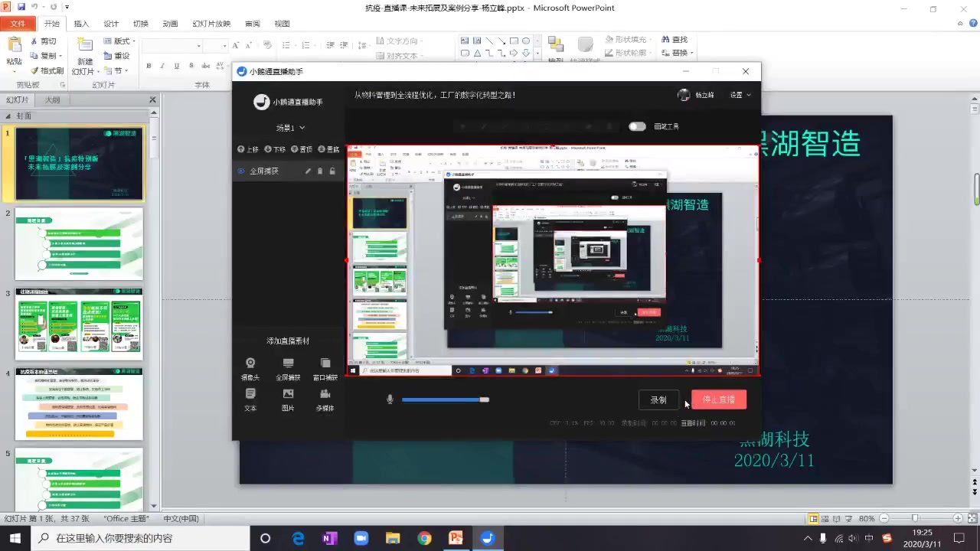Add a text (文本) source

click(250, 399)
